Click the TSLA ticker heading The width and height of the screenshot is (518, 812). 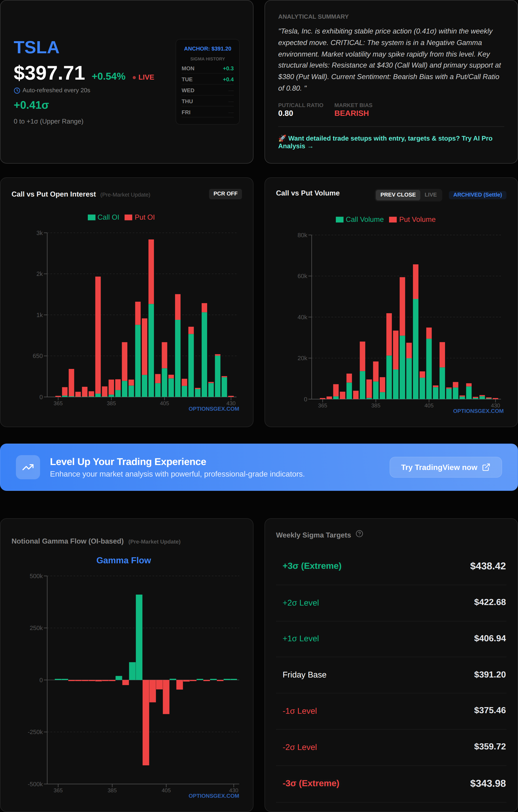coord(36,47)
